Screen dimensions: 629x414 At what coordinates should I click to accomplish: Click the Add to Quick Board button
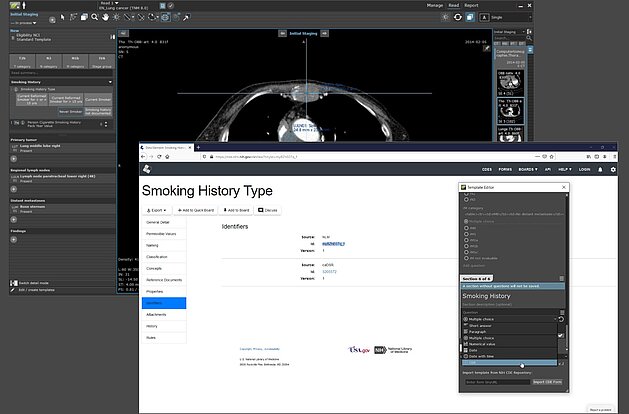(x=196, y=210)
